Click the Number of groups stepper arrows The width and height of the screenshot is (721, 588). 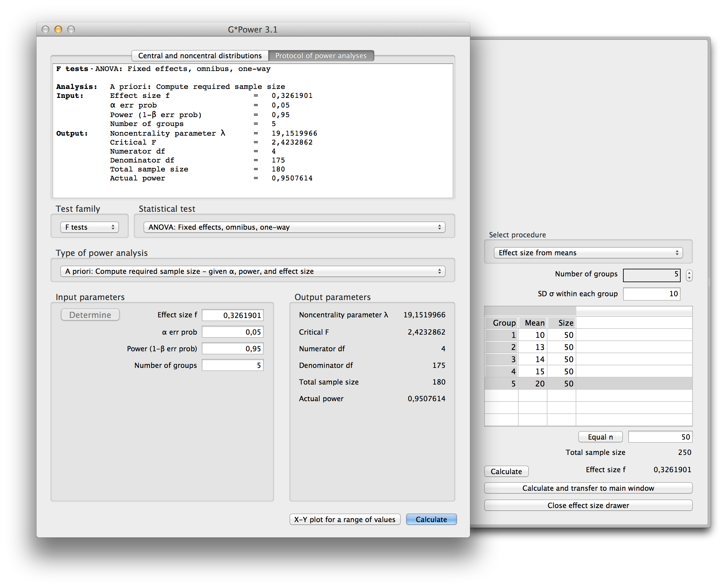point(689,275)
